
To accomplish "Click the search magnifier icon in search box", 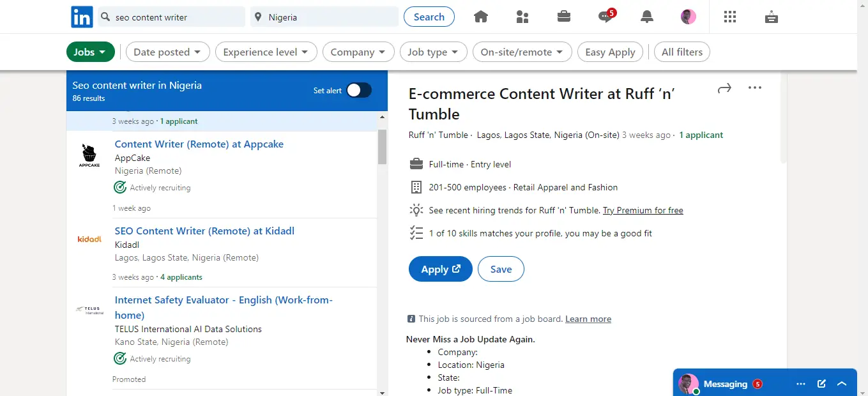I will (x=105, y=17).
